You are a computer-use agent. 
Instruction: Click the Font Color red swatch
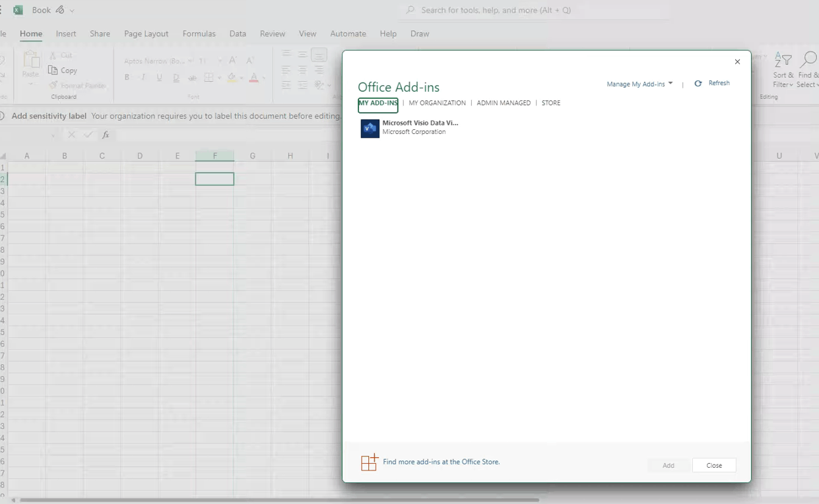tap(254, 80)
